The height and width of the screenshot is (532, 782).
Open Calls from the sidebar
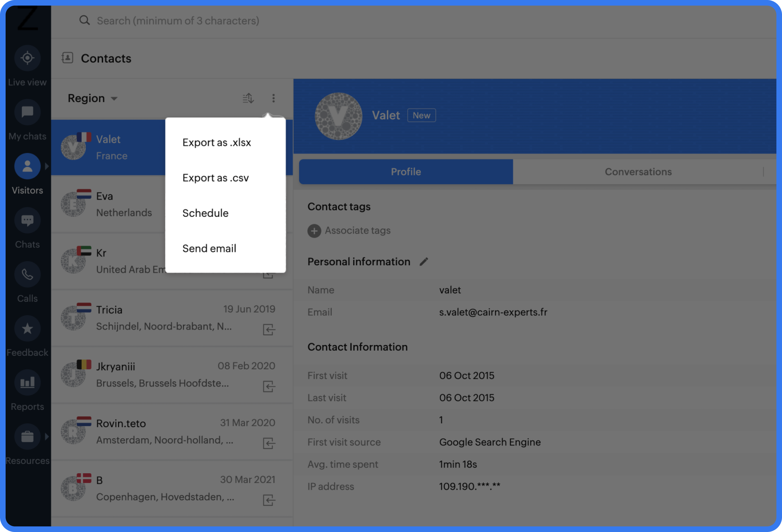coord(27,275)
